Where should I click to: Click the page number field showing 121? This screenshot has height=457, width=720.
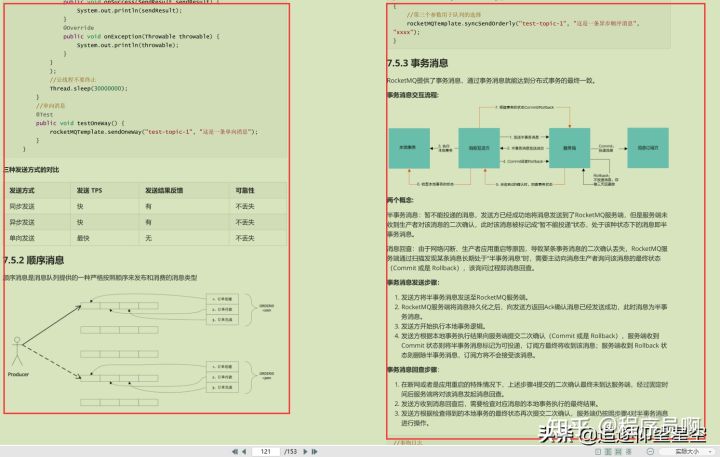click(x=266, y=451)
